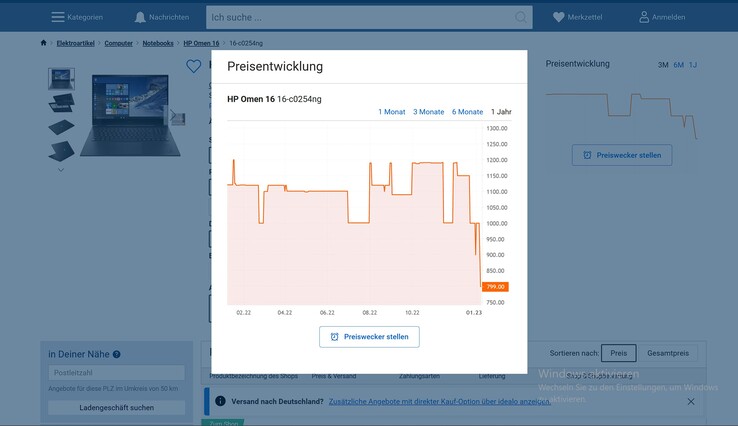Screen dimensions: 738x426
Task: Dismiss the Versand nach Deutschland notice
Action: [x=691, y=401]
